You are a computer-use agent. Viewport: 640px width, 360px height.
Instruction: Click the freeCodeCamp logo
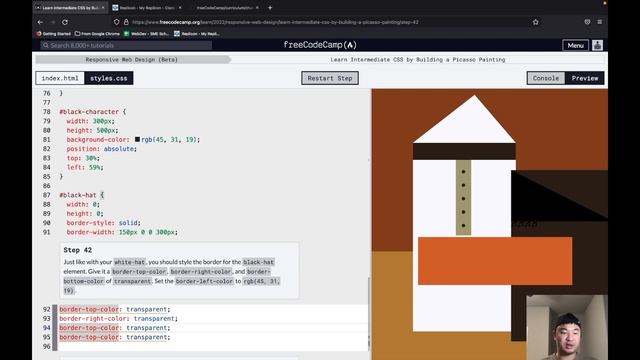(320, 45)
